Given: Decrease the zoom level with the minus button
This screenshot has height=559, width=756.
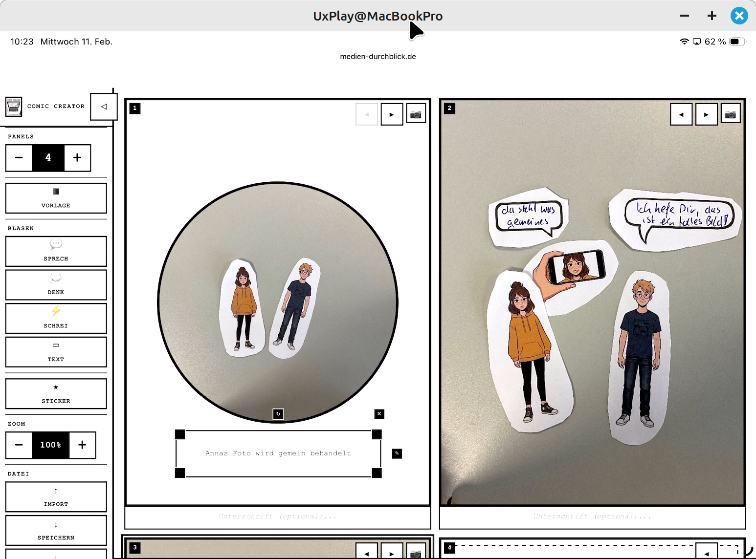Looking at the screenshot, I should [19, 445].
